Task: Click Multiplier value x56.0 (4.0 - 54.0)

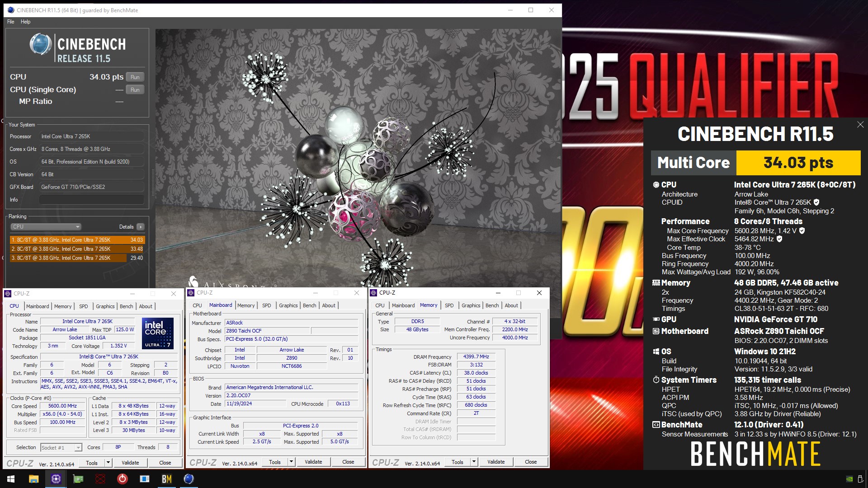Action: [x=62, y=414]
